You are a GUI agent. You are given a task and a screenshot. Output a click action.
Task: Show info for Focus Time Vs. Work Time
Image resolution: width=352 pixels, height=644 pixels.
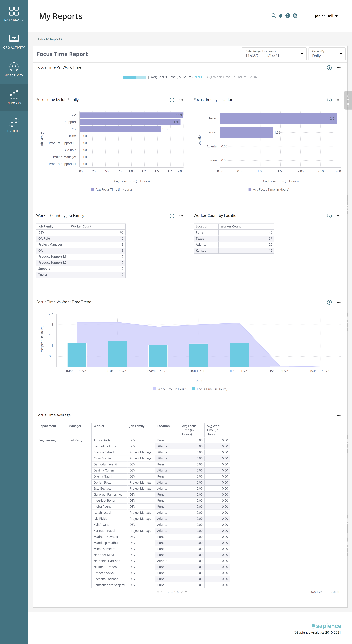(x=329, y=68)
